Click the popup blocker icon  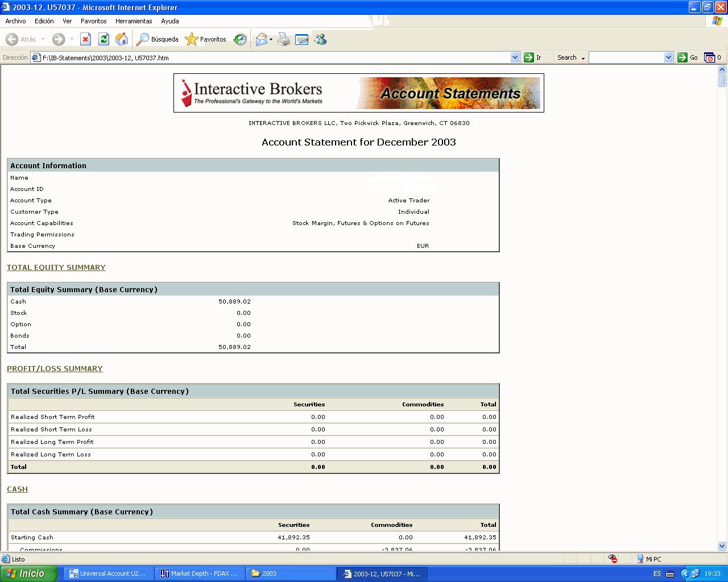pos(709,57)
